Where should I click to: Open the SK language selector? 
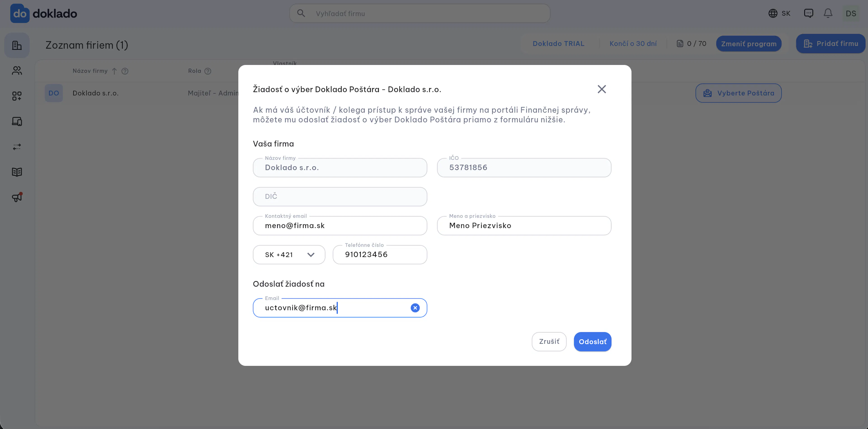point(779,14)
